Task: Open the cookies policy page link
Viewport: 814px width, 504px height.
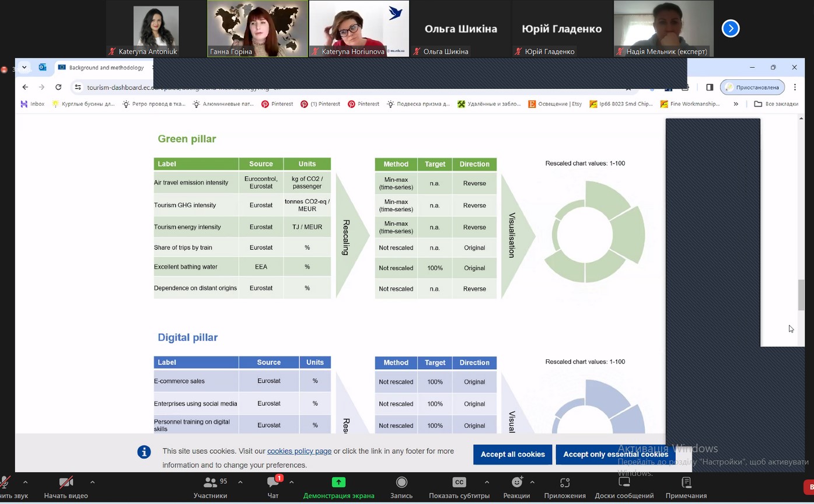Action: 299,451
